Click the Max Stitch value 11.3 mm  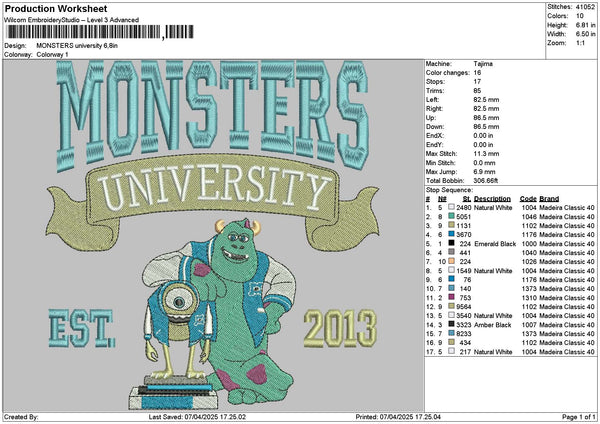pyautogui.click(x=486, y=154)
